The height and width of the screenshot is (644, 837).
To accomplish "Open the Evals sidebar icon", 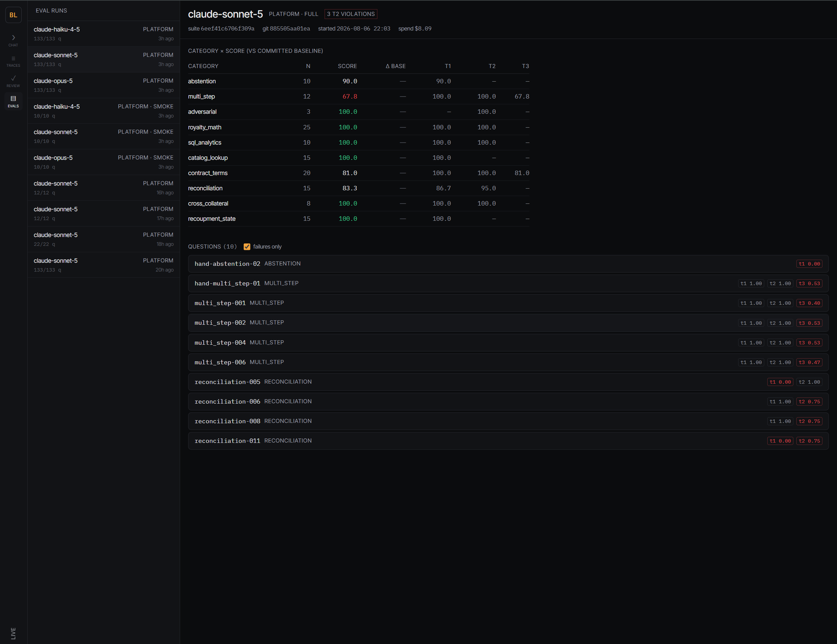I will 14,102.
